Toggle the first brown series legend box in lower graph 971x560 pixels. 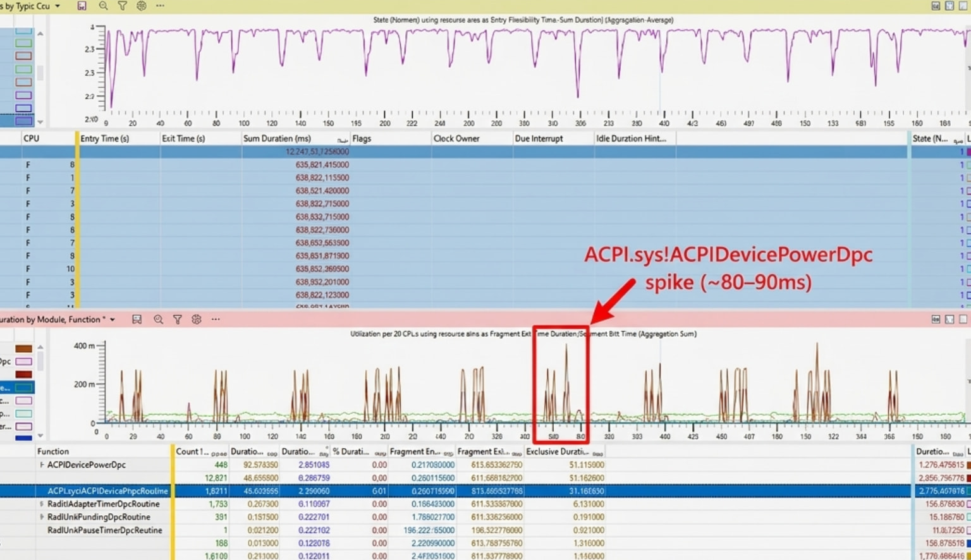coord(23,348)
